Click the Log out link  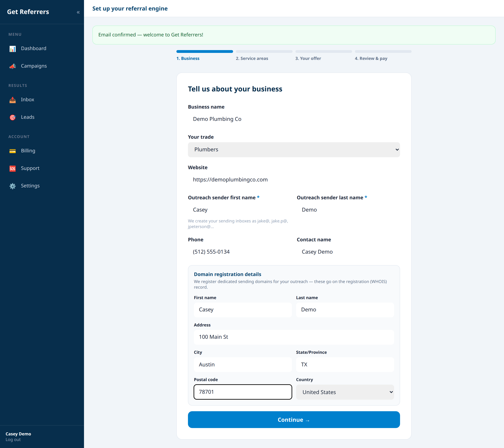pos(13,440)
